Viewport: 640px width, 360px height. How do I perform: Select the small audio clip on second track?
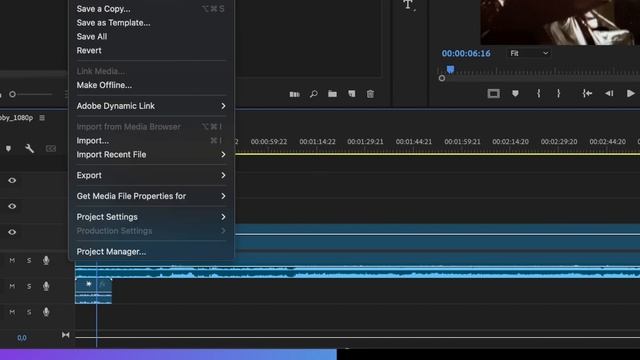(93, 291)
